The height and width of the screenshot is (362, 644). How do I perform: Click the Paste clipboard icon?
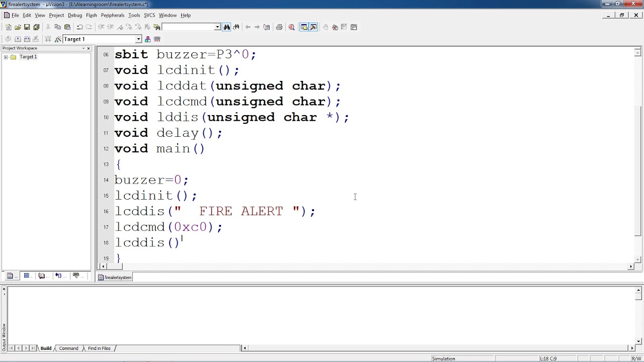67,27
